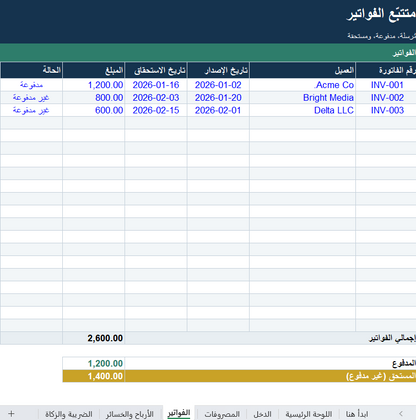This screenshot has height=420, width=416.
Task: Select issue date 2026-01-20
Action: point(218,98)
